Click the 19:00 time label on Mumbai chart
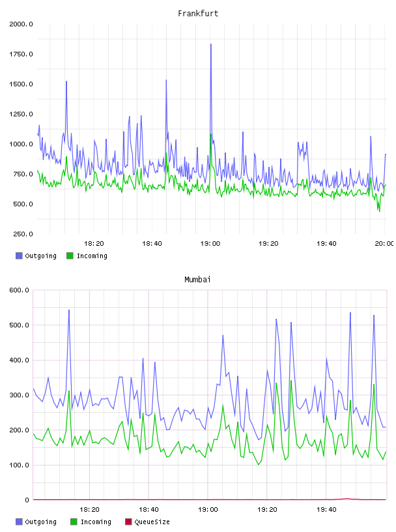396x532 pixels. coord(208,510)
